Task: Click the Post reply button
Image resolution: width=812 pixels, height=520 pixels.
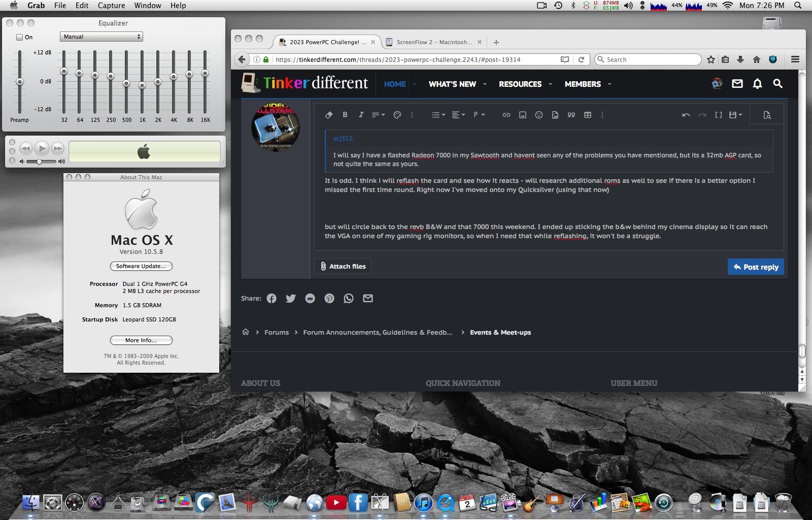Action: pos(756,267)
